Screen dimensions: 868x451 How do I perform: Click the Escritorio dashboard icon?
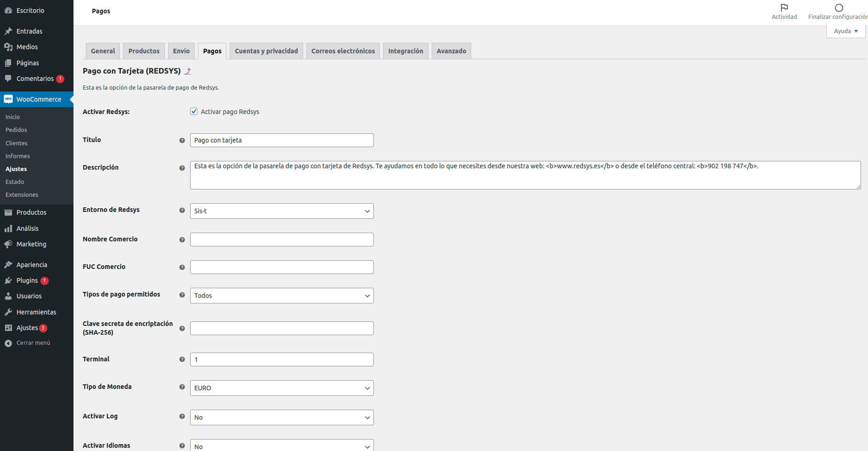point(8,11)
